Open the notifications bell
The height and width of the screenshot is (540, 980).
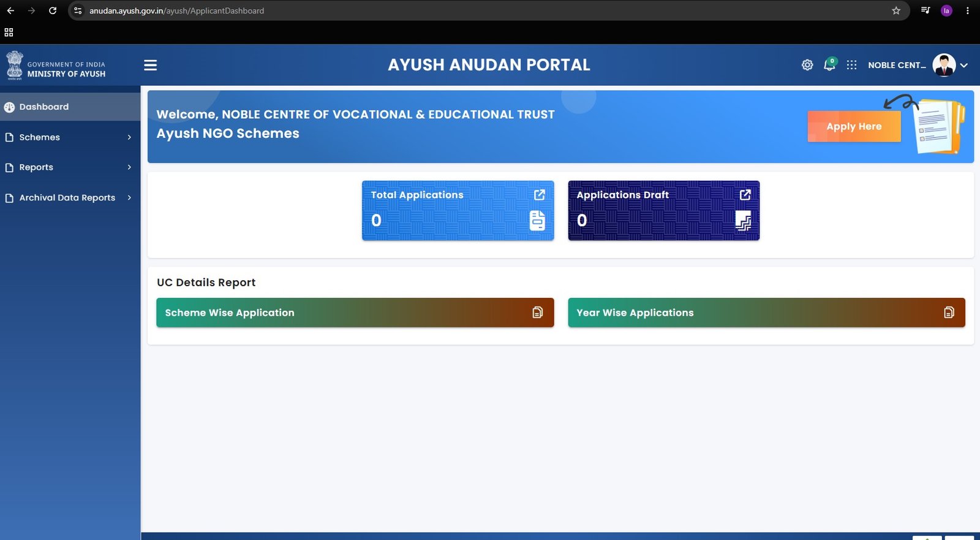point(829,64)
